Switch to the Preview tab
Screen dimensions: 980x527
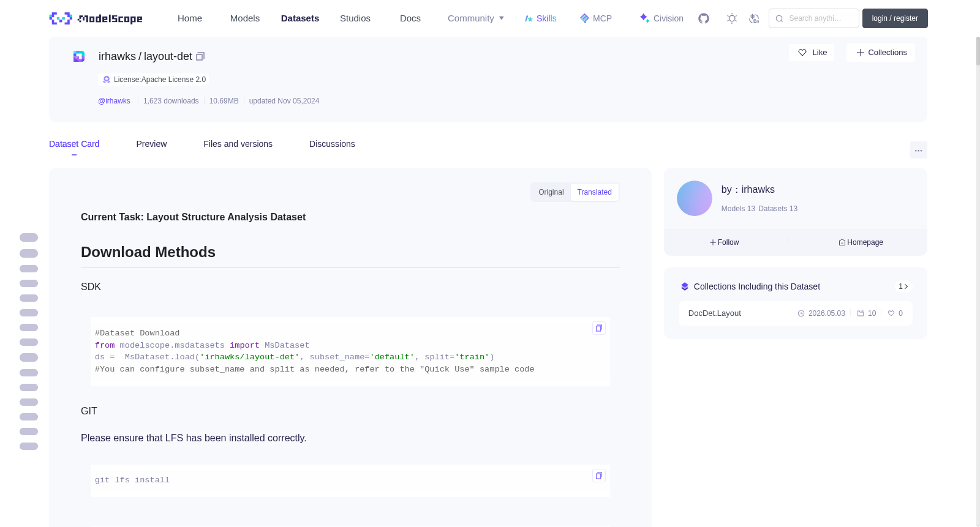click(x=151, y=144)
